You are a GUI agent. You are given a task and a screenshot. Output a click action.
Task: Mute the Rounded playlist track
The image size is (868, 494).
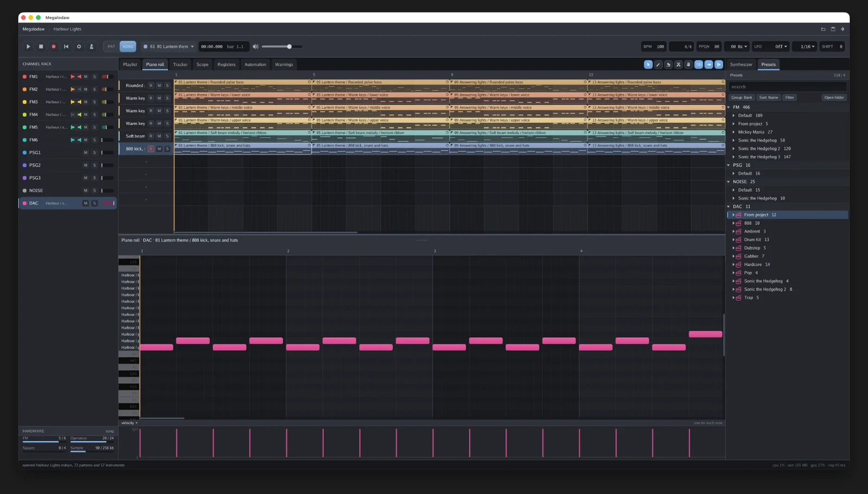159,86
